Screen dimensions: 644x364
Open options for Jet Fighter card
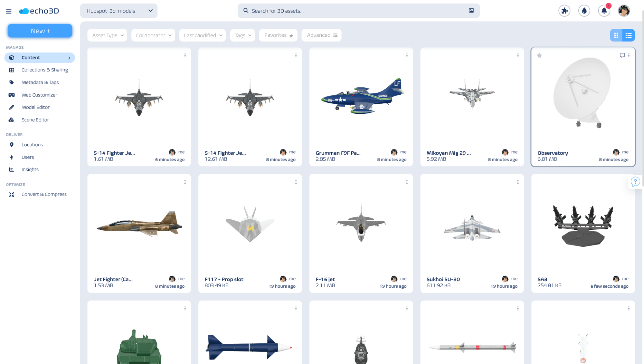[x=185, y=182]
